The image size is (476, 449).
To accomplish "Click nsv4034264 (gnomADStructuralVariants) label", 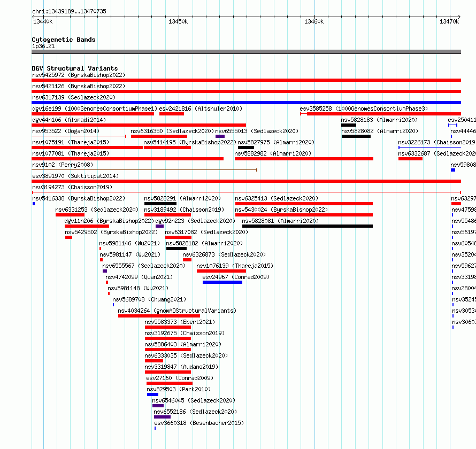I will [177, 311].
